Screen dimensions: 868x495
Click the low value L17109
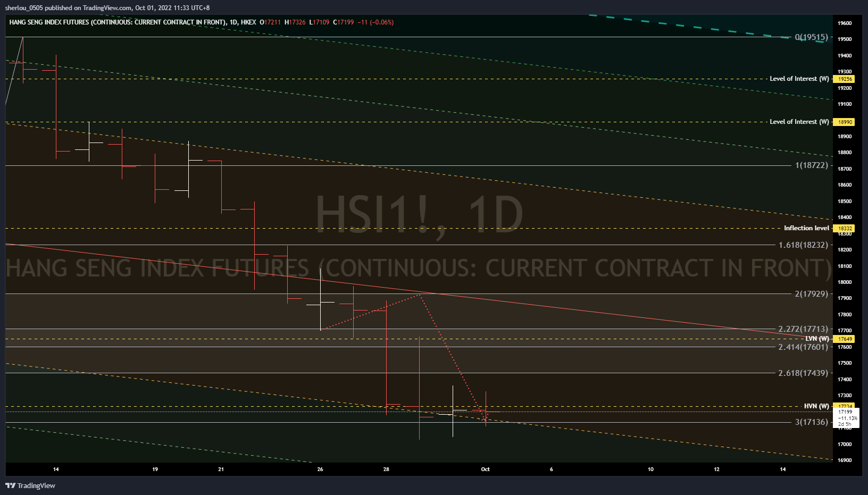(x=319, y=22)
